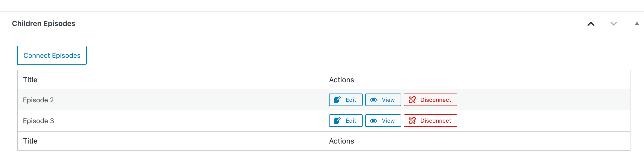Click the broken-link icon for Episode 2
The image size is (644, 161).
click(x=412, y=100)
